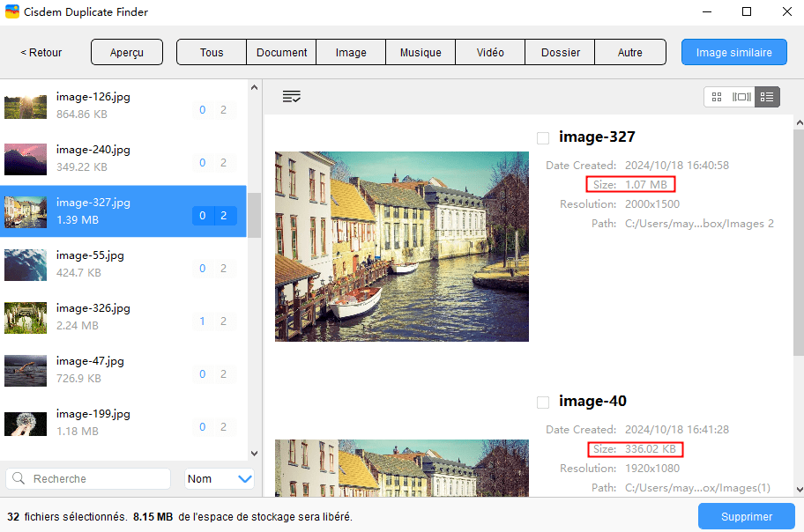Image resolution: width=804 pixels, height=532 pixels.
Task: Click the Supprimer button
Action: [x=747, y=517]
